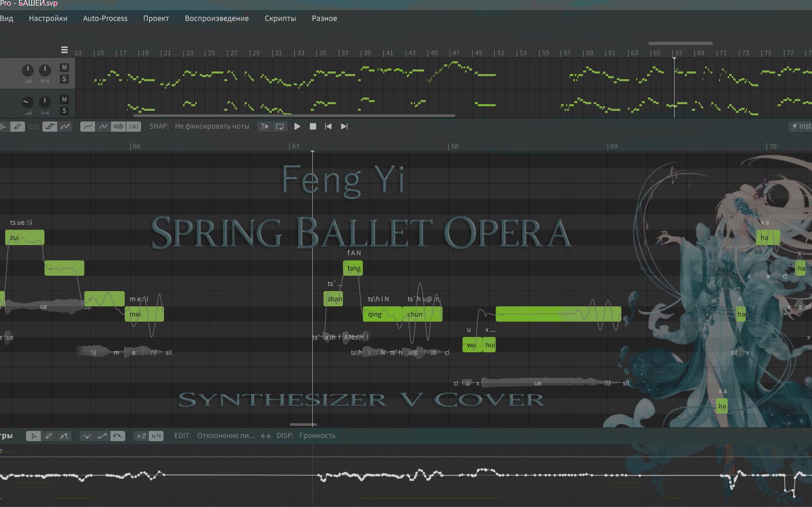The height and width of the screenshot is (507, 812).
Task: Select the parameter panel line-draw tool
Action: point(64,436)
